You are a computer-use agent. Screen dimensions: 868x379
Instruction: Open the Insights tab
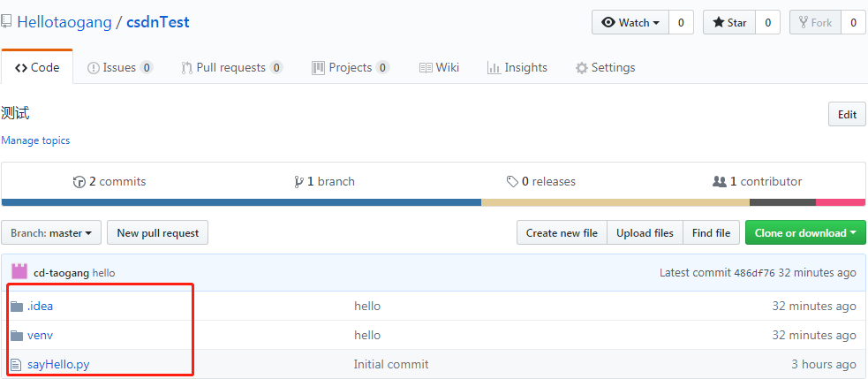(x=517, y=68)
